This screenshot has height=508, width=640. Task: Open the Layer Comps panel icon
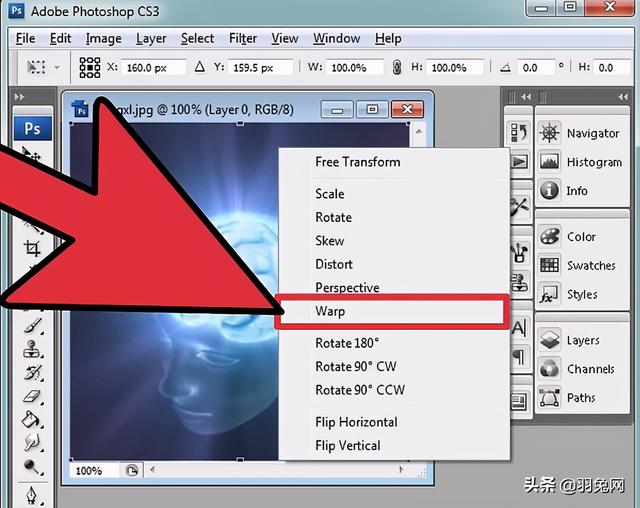coord(520,402)
